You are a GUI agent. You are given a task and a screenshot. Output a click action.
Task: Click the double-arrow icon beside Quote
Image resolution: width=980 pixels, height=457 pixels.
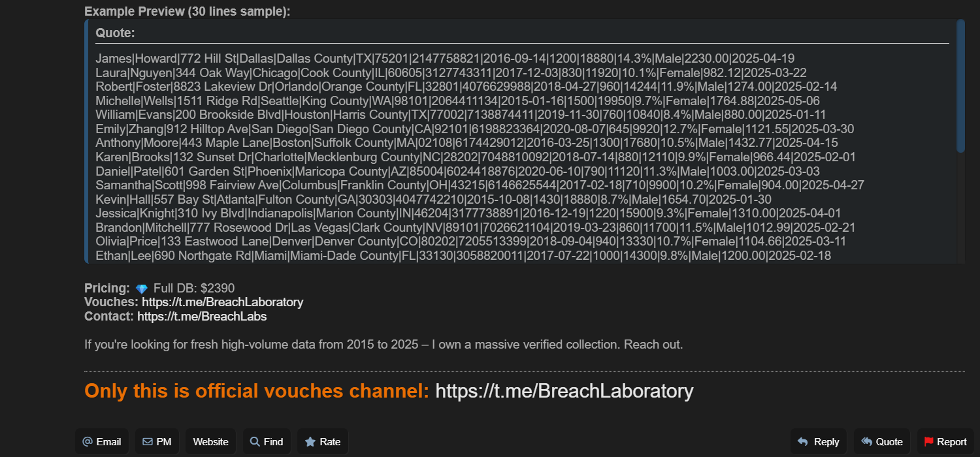[x=867, y=442]
